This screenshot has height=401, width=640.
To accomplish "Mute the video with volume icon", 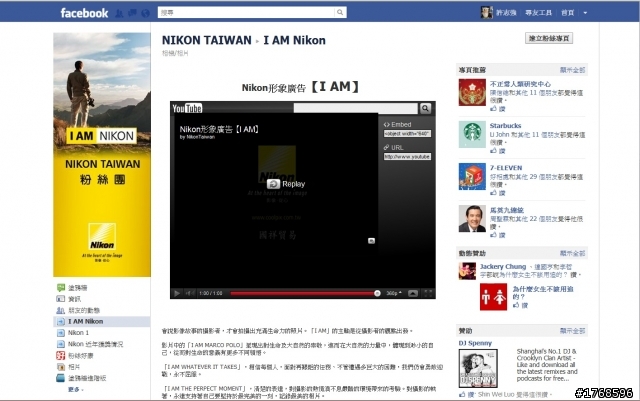I will point(190,293).
